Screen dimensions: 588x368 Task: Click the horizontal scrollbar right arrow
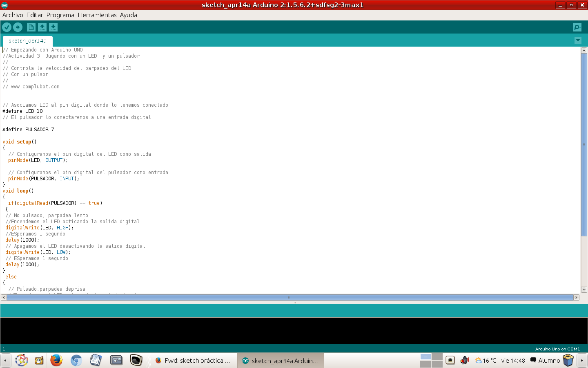coord(577,298)
